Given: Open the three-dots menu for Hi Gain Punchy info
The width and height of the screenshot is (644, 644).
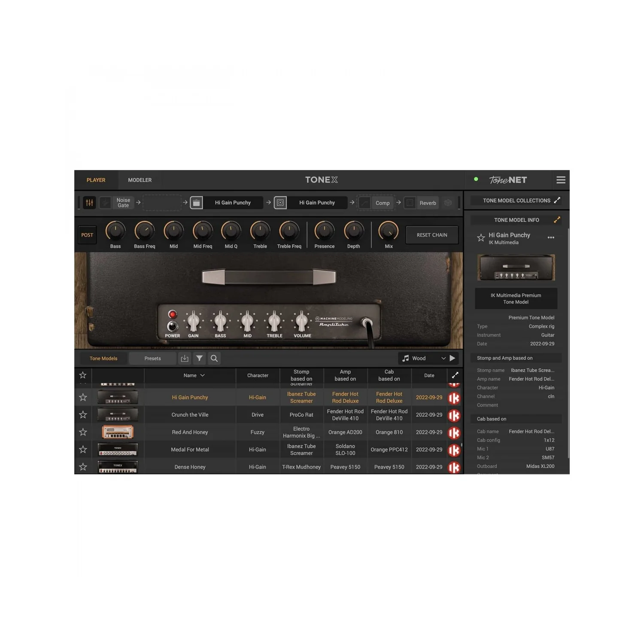Looking at the screenshot, I should (551, 237).
